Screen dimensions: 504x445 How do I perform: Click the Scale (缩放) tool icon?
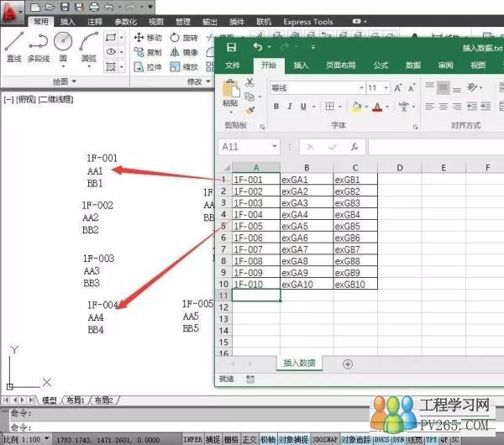(175, 66)
